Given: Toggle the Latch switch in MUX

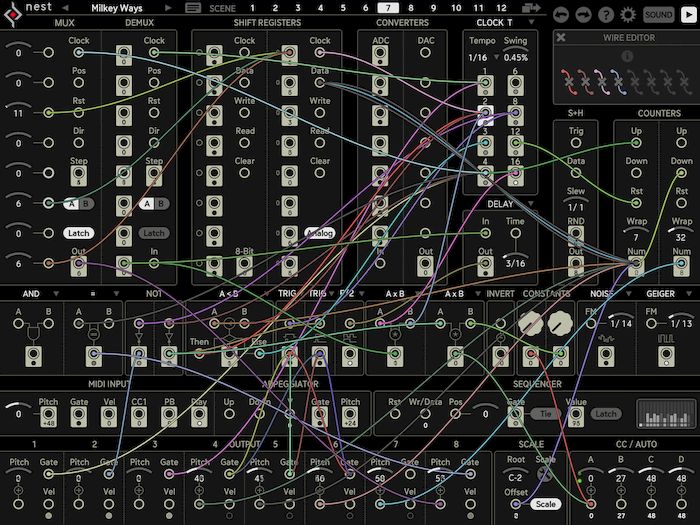Looking at the screenshot, I should 78,233.
